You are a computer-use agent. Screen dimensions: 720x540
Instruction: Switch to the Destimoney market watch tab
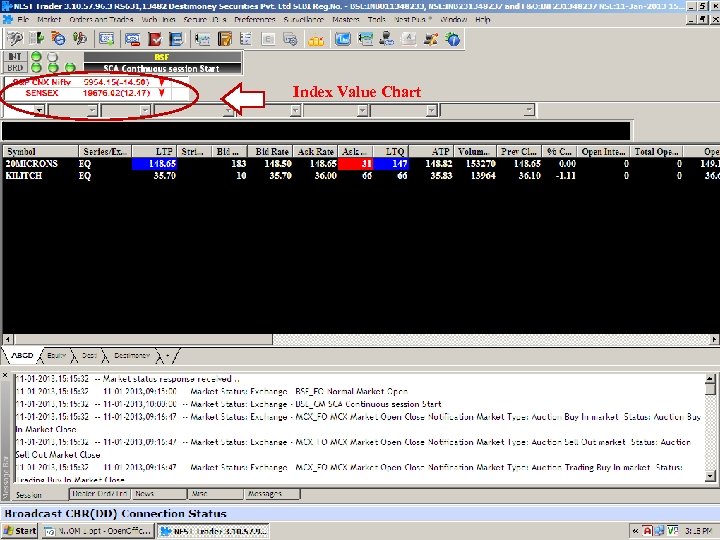click(x=132, y=355)
